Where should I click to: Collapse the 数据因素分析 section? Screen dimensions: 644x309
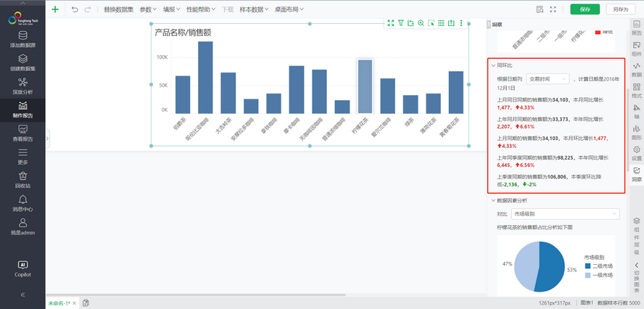coord(493,200)
